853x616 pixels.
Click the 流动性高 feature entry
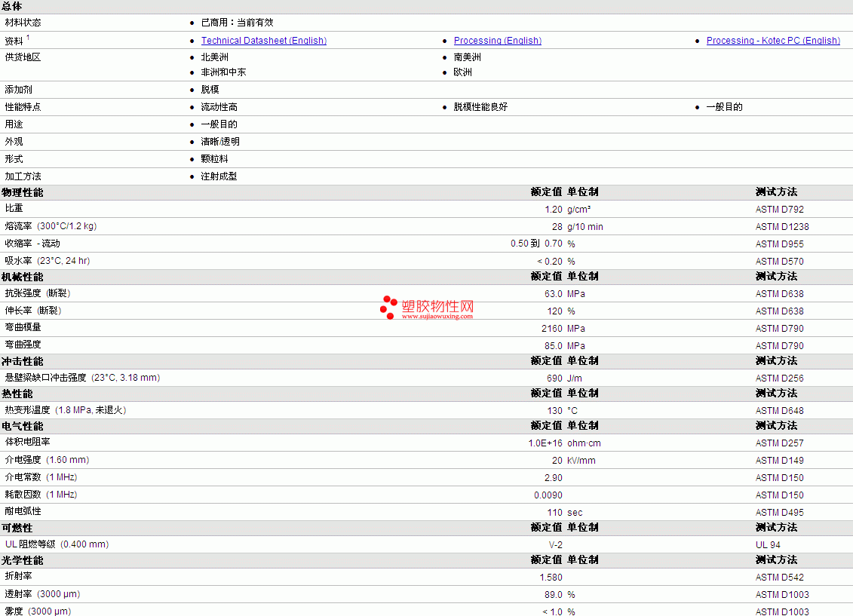point(219,106)
